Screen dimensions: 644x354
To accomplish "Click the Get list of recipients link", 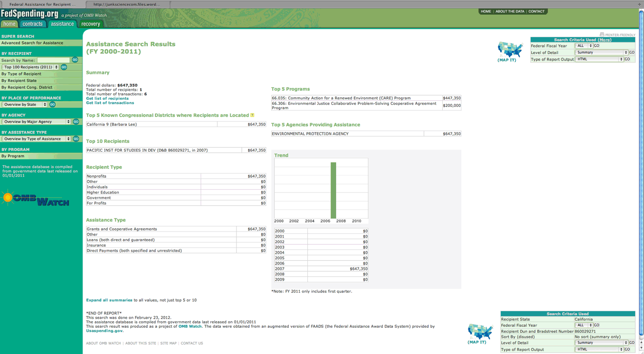I will point(107,98).
